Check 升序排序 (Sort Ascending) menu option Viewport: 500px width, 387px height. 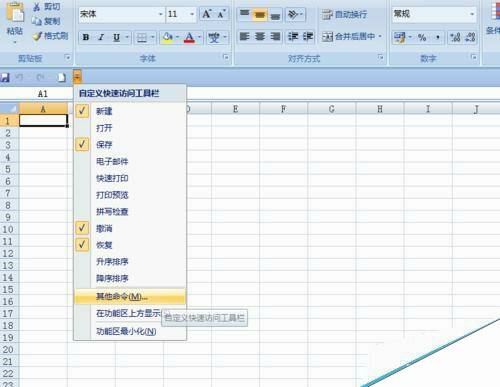(x=130, y=262)
